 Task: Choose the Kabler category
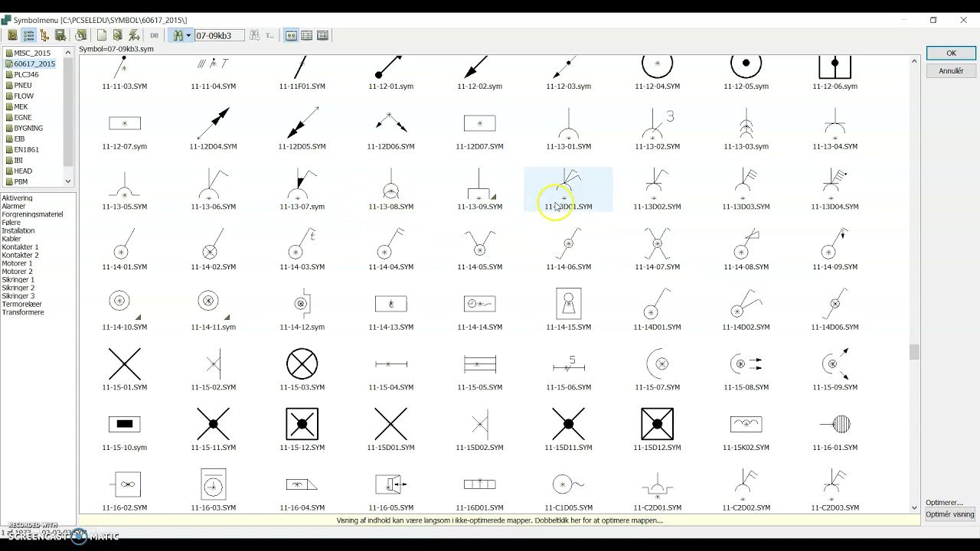coord(11,239)
